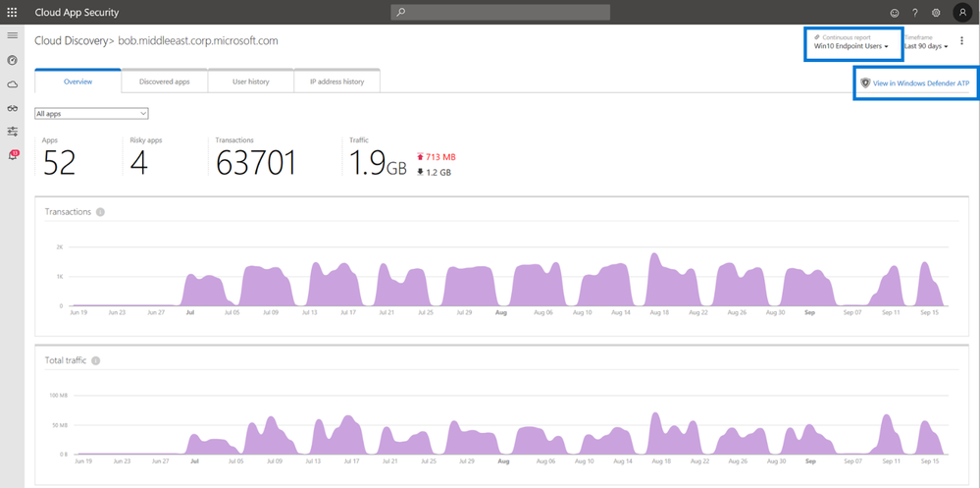Switch to the User history tab

click(x=250, y=81)
